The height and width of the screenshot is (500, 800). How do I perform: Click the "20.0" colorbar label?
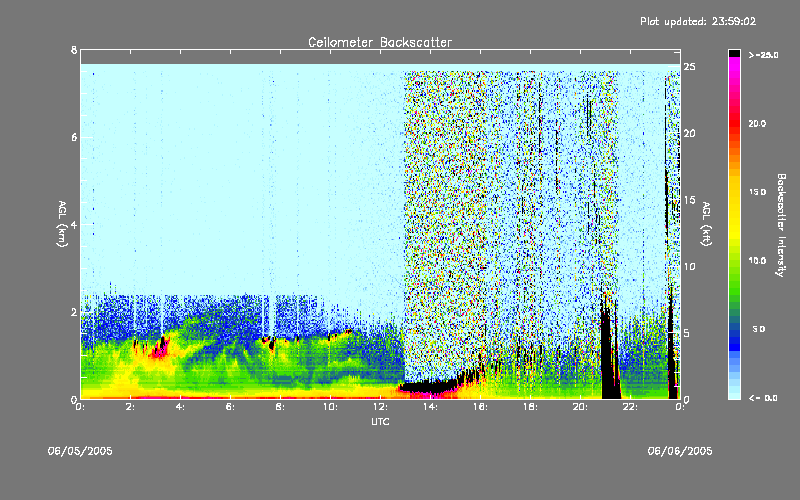[757, 123]
